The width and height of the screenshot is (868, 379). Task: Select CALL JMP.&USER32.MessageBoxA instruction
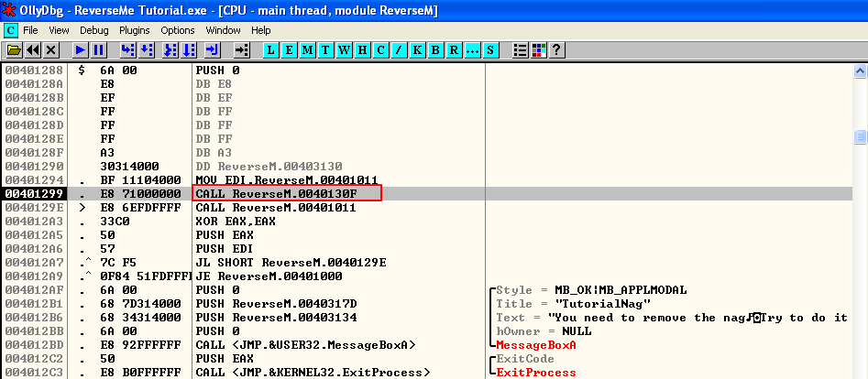305,345
